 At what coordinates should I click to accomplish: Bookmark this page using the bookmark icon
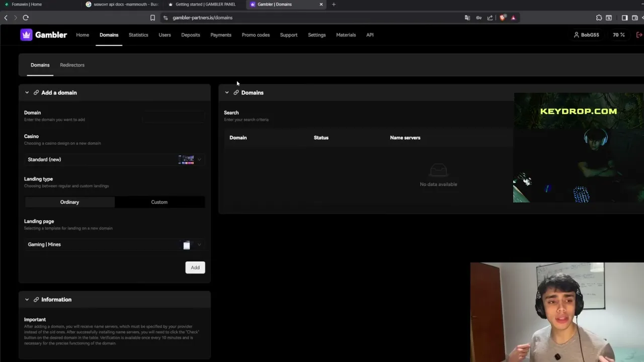(152, 18)
